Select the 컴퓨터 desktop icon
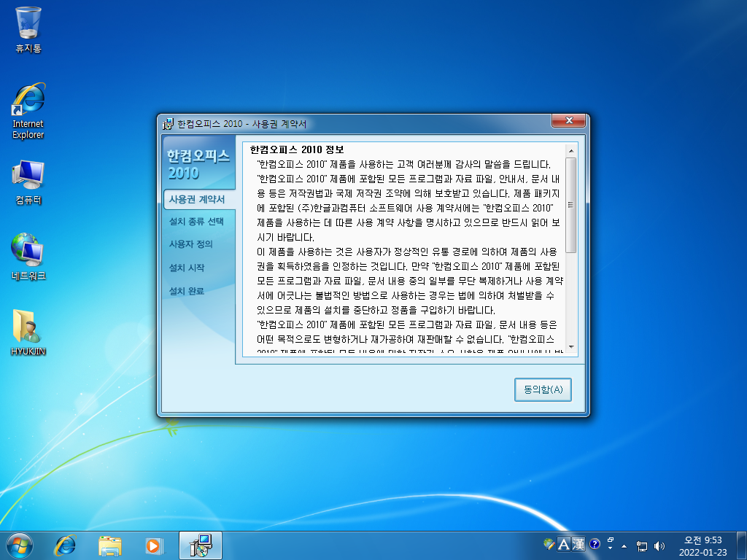 click(x=28, y=182)
